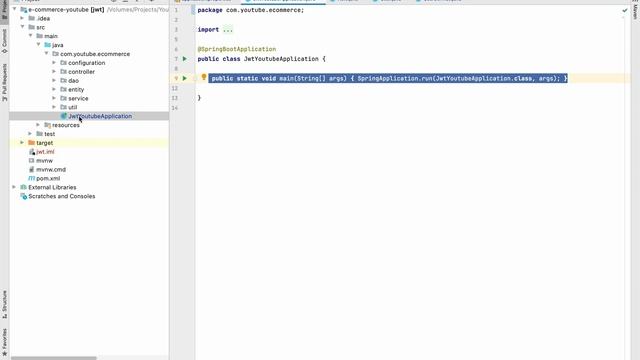Click the configuration package icon
Viewport: 640px width, 360px height.
[x=63, y=63]
